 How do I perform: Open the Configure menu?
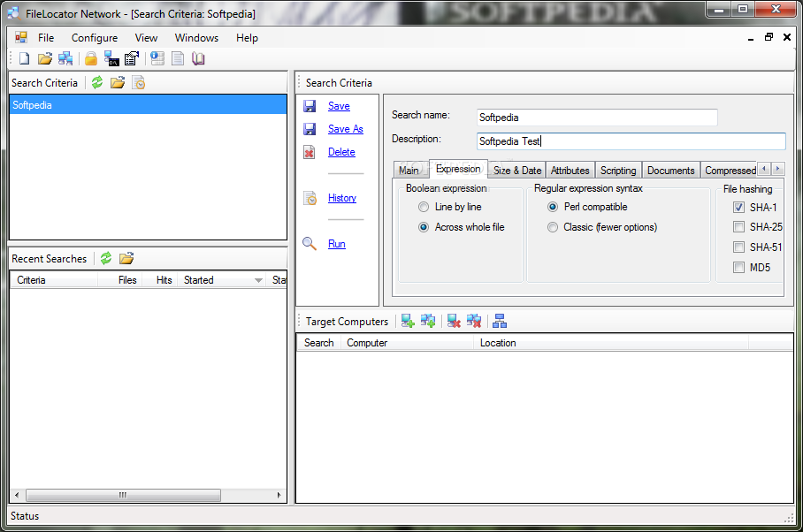tap(95, 38)
